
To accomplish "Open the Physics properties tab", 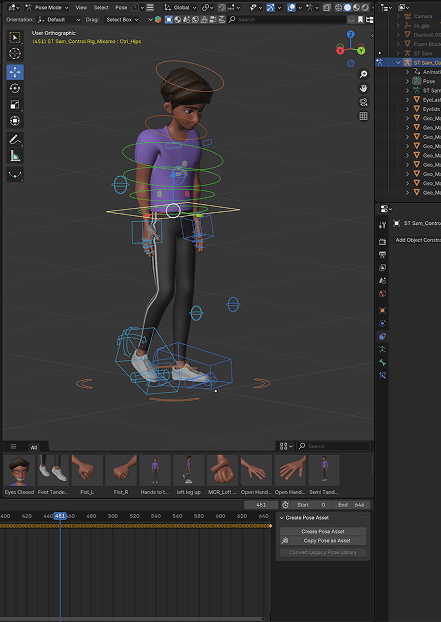I will [382, 323].
